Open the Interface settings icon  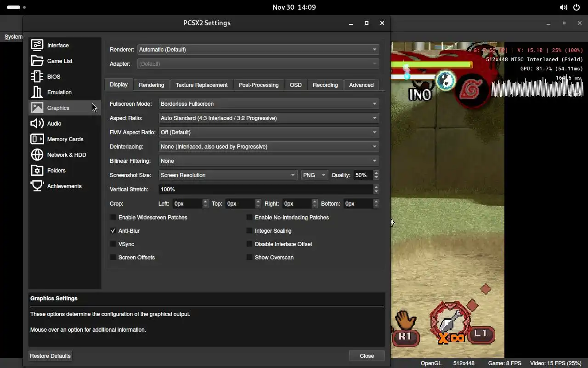pos(37,45)
